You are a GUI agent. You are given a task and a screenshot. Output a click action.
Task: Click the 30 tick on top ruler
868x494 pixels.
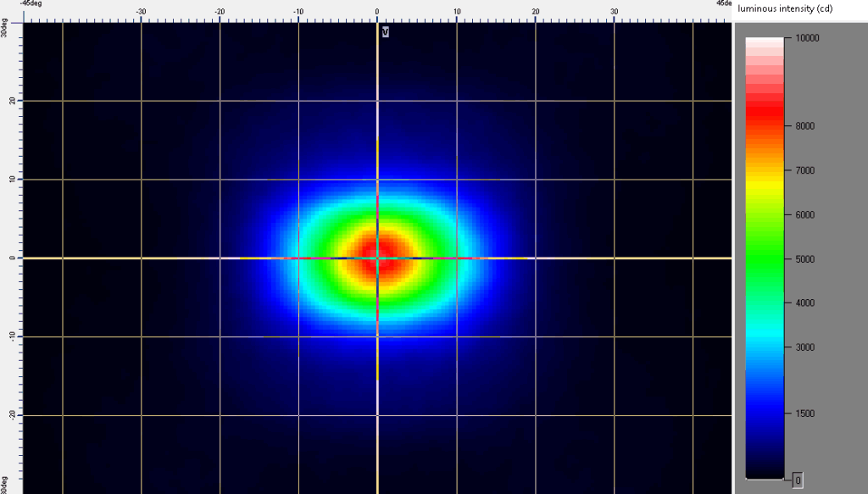pyautogui.click(x=615, y=13)
